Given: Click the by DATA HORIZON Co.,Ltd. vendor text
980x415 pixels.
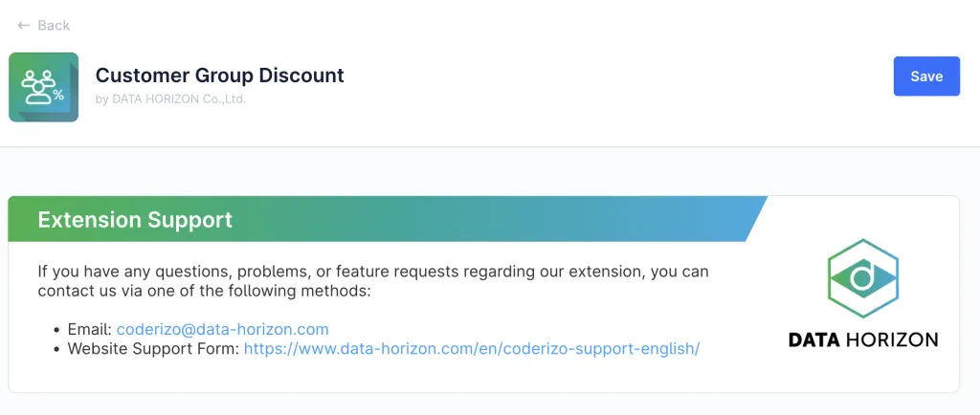Looking at the screenshot, I should (170, 98).
